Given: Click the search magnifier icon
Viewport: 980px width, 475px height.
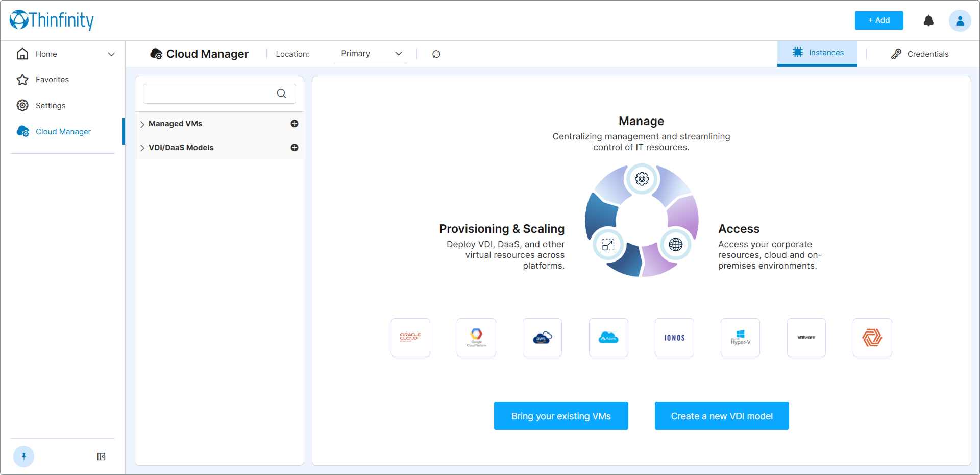Looking at the screenshot, I should point(281,93).
